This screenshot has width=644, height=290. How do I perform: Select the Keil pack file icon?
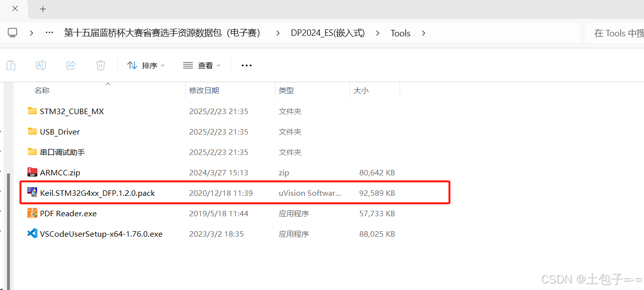point(32,193)
